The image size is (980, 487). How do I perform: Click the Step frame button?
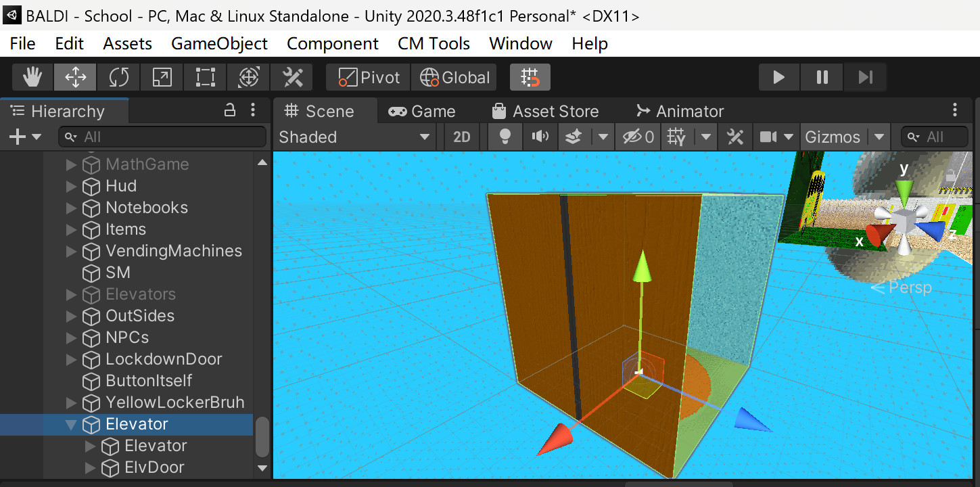click(865, 77)
